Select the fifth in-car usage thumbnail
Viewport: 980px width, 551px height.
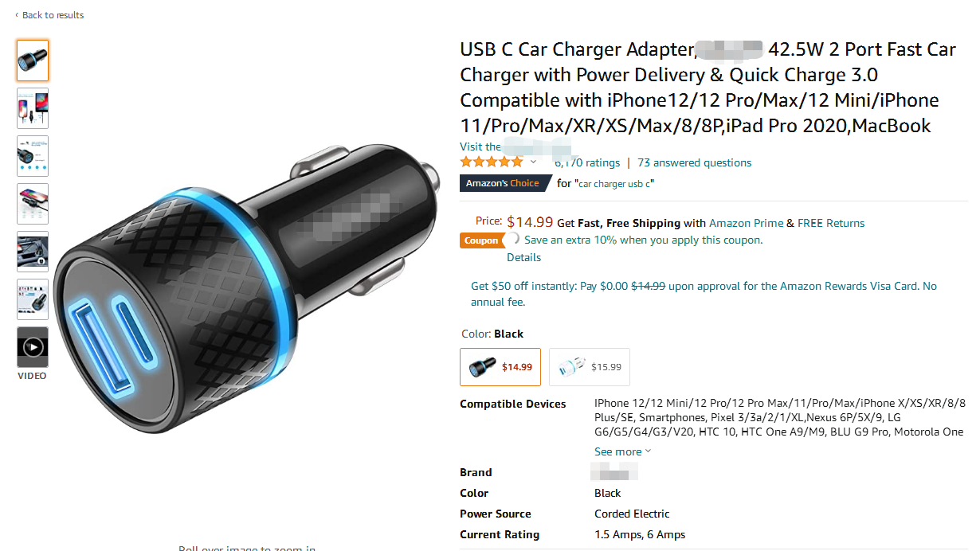(x=33, y=252)
